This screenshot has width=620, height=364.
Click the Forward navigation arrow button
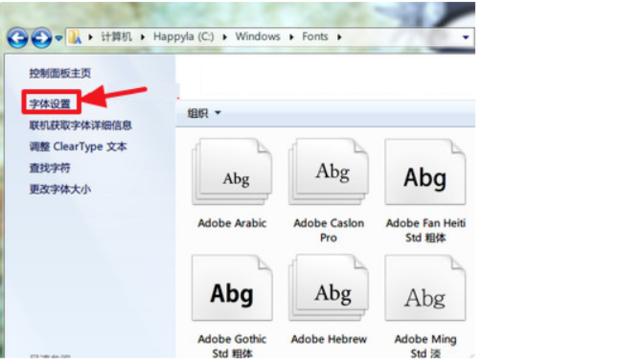click(x=42, y=38)
